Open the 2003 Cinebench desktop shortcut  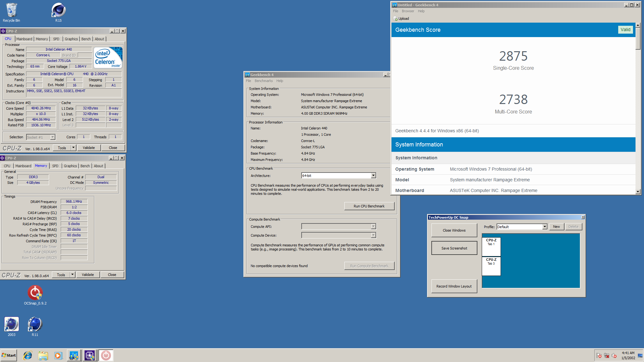click(12, 327)
